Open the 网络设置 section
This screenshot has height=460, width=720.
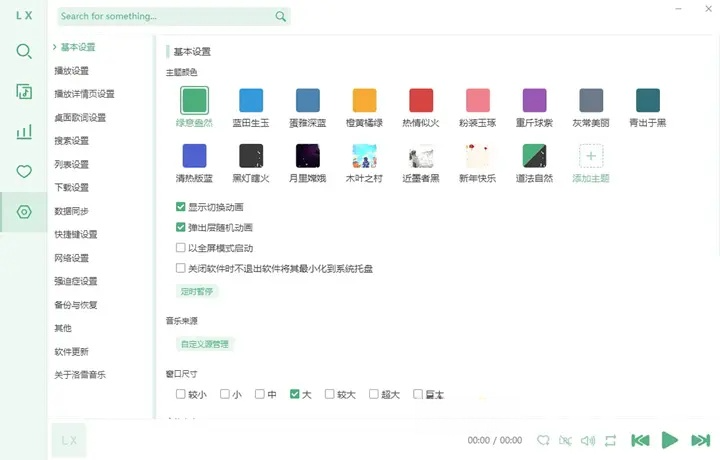coord(72,258)
